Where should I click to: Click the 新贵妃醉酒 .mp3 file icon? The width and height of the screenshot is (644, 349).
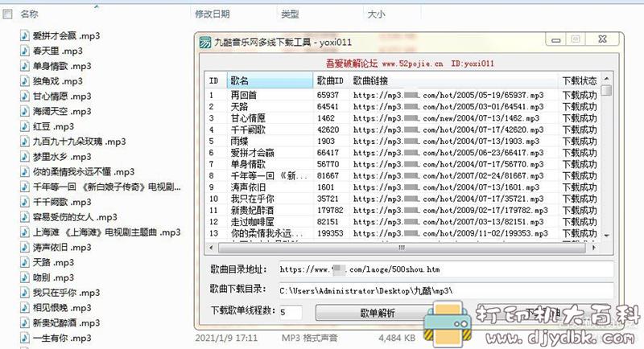[x=25, y=322]
